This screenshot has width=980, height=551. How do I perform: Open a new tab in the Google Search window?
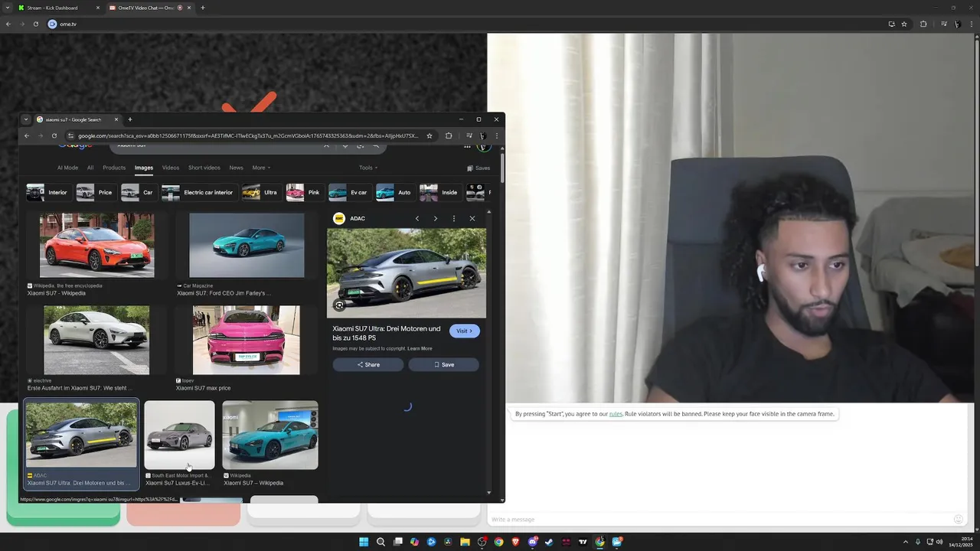pos(129,119)
